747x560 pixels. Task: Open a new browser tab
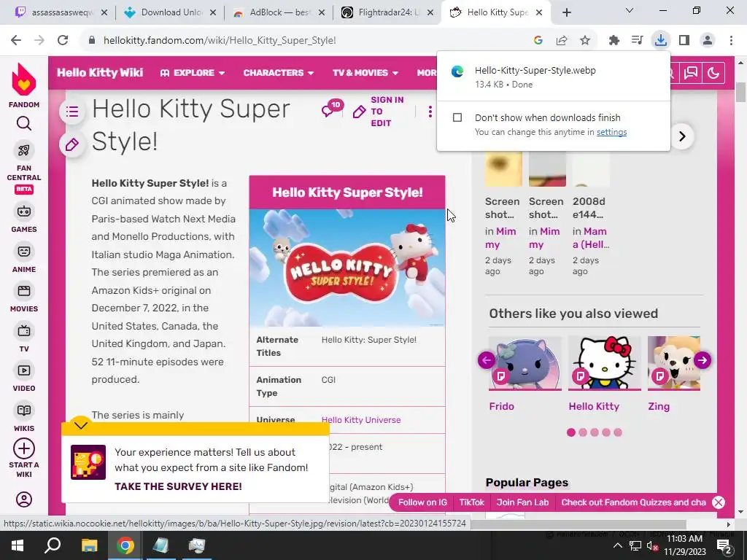[x=566, y=13]
